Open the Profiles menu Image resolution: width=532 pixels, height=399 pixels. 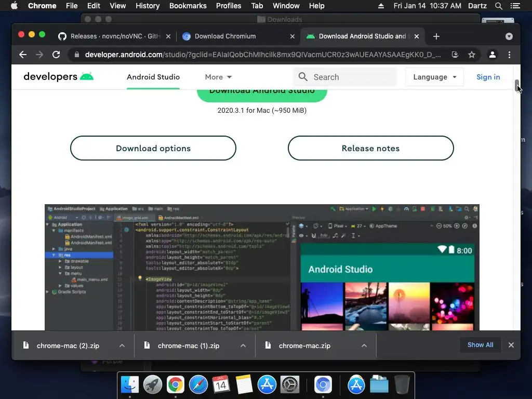(229, 6)
